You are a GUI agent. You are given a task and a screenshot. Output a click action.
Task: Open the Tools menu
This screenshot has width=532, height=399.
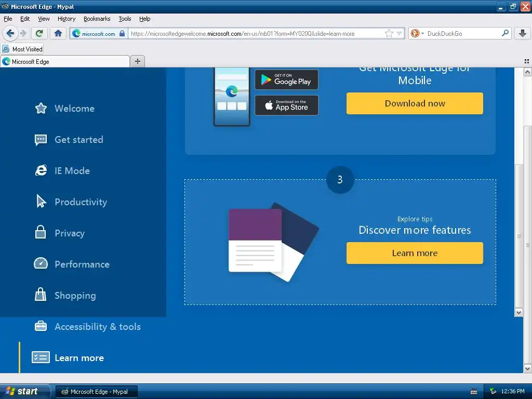tap(125, 19)
